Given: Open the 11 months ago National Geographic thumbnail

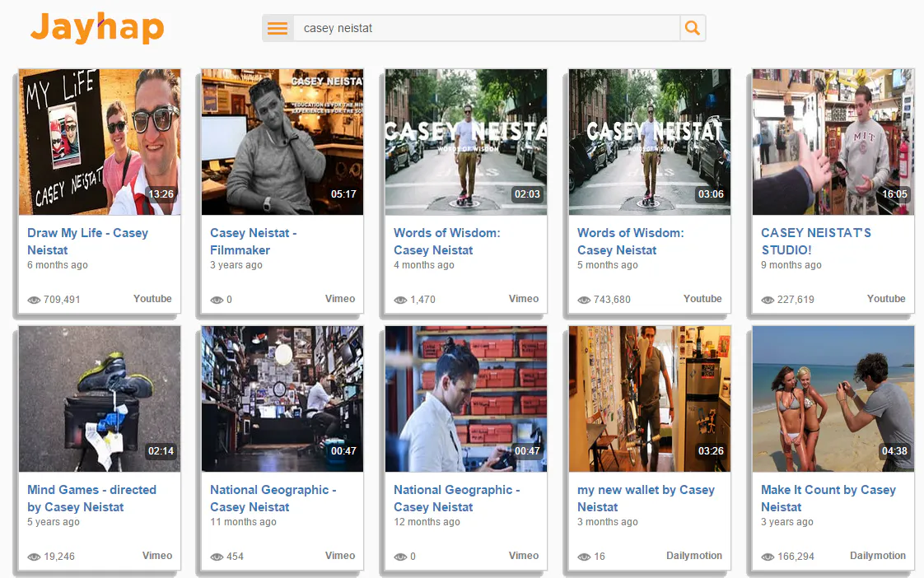Looking at the screenshot, I should (282, 399).
